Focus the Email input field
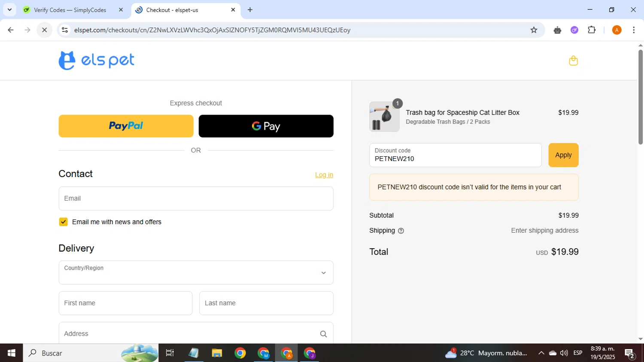 [x=196, y=198]
